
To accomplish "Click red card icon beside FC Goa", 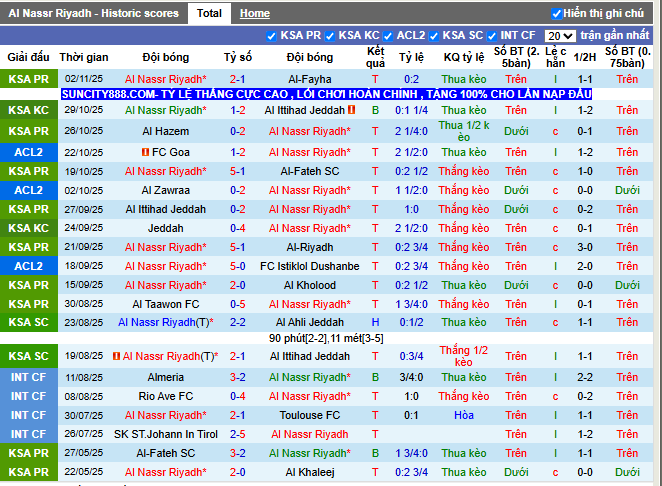I will click(x=145, y=152).
